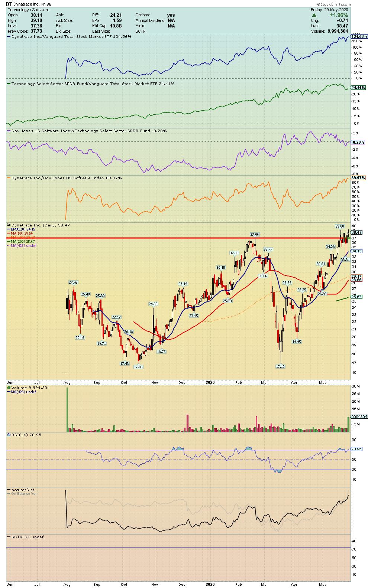Click the Options value "yes"
This screenshot has height=588, width=368.
pos(171,15)
